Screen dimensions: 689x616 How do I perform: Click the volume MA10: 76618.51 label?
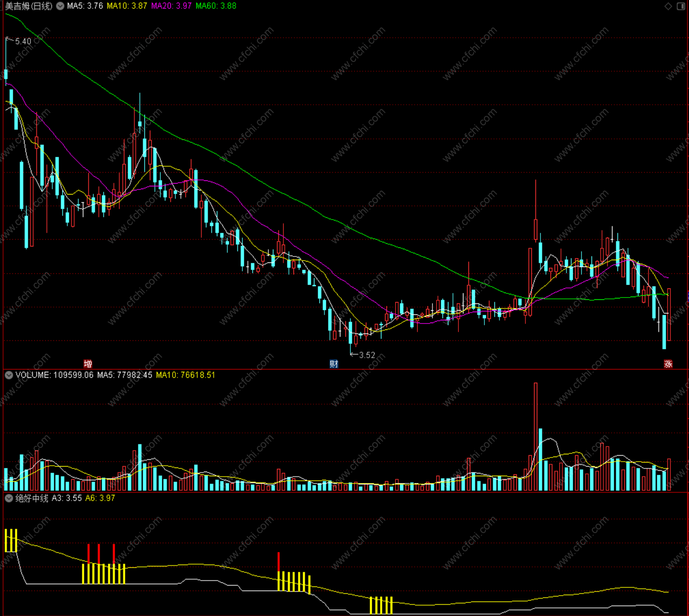click(x=185, y=375)
